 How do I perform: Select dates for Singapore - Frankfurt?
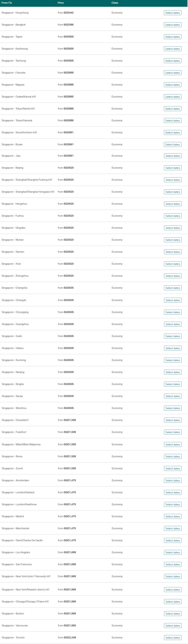173,432
